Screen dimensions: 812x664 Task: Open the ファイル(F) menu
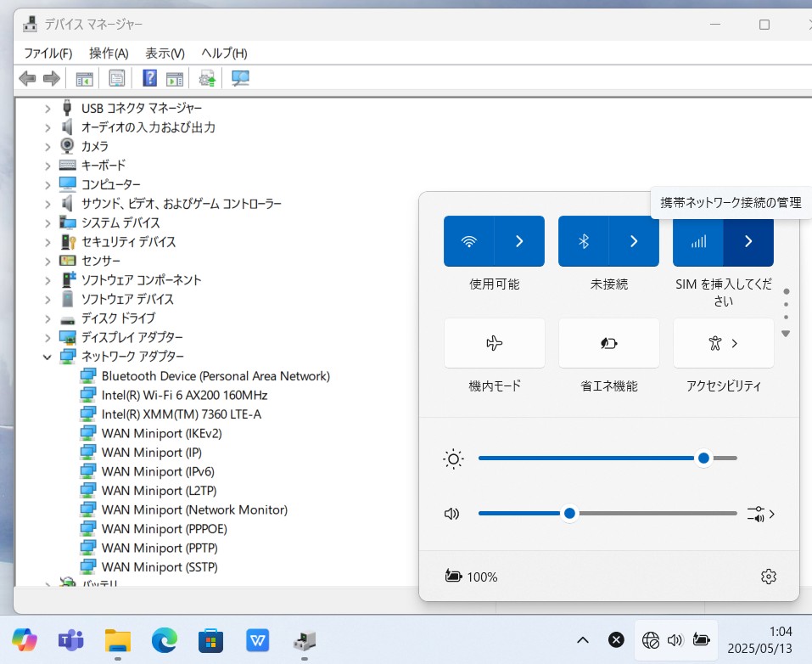[x=48, y=53]
